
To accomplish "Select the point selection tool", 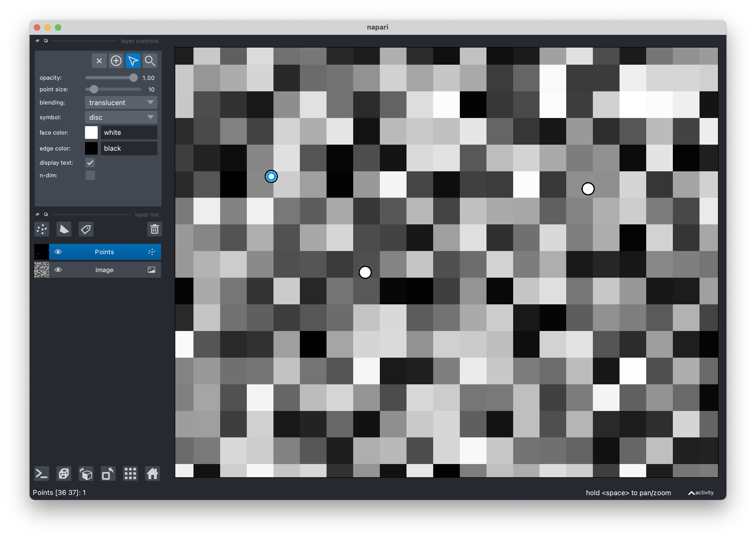I will pos(133,61).
